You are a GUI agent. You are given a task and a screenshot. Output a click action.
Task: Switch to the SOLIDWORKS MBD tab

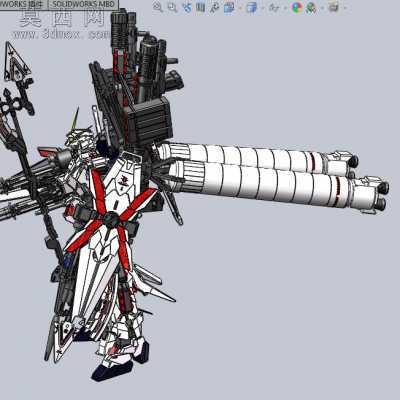(83, 4)
